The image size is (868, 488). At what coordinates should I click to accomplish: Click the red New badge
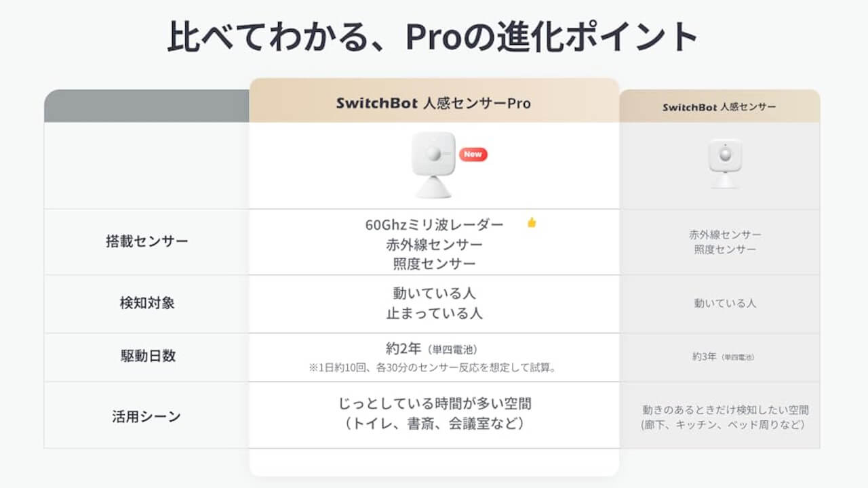pyautogui.click(x=473, y=155)
